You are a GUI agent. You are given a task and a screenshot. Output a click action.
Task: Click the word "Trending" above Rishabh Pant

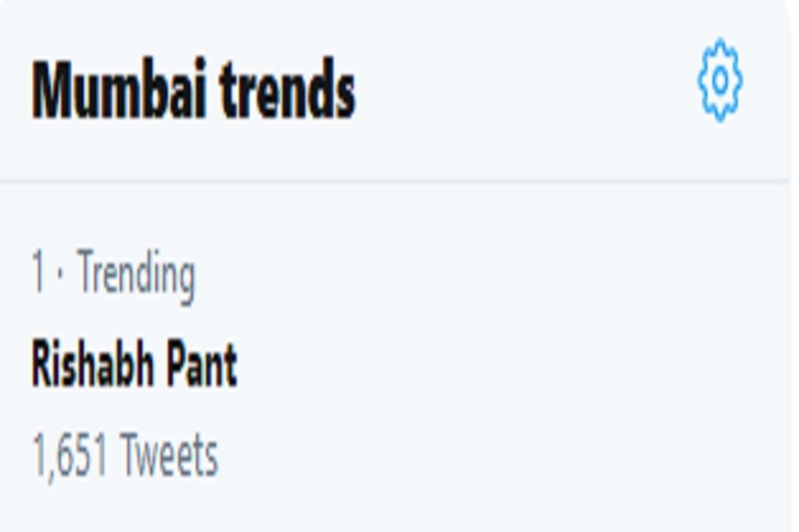135,274
